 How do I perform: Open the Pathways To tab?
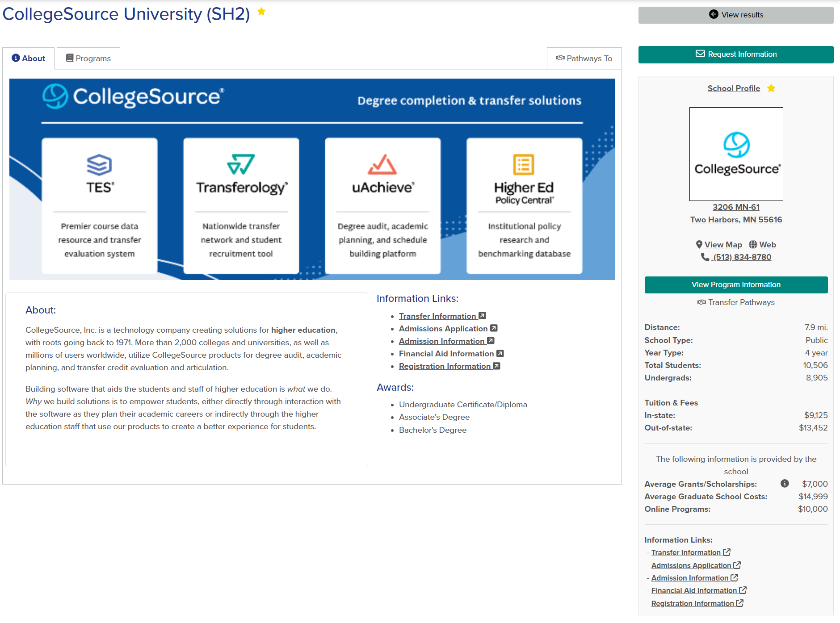(x=584, y=59)
